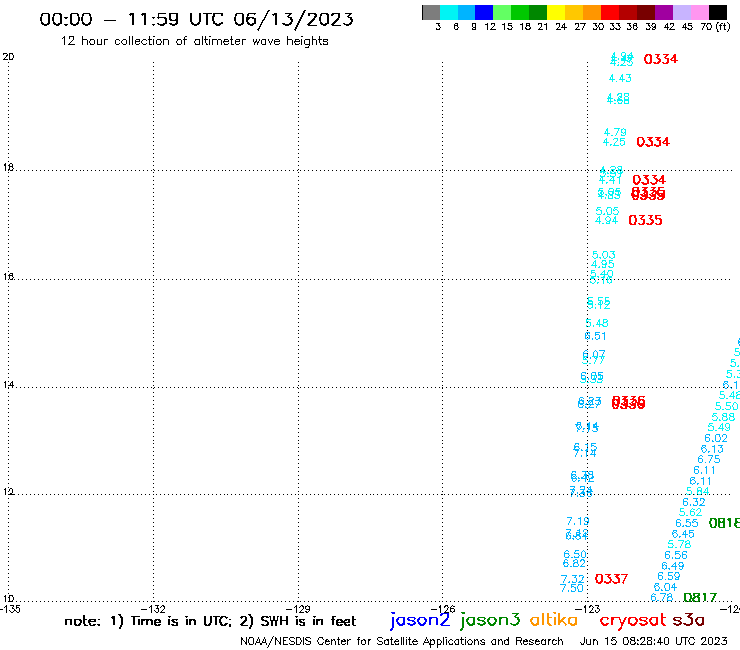Screen dimensions: 740x650
Task: Click the longitude label '-132'
Action: (x=153, y=609)
